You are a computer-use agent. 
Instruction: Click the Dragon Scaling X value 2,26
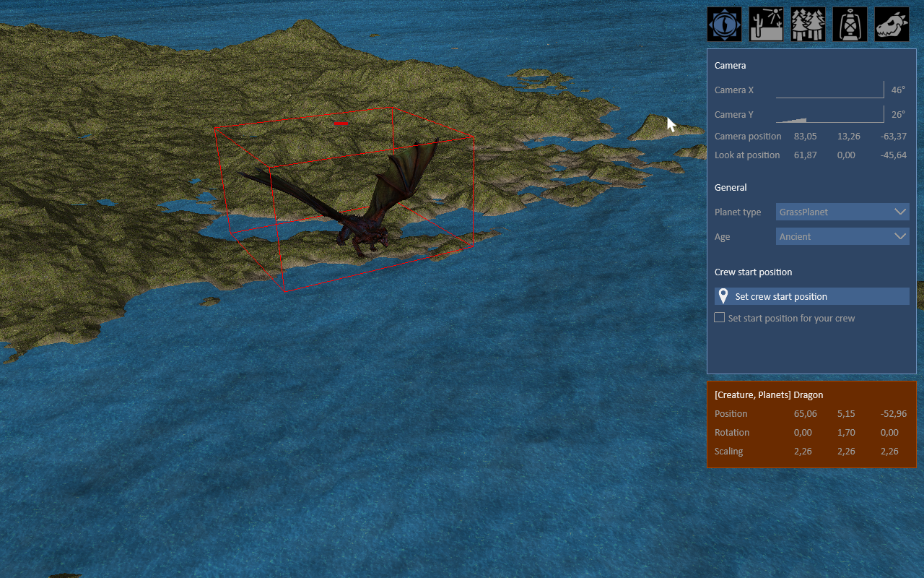pos(803,452)
